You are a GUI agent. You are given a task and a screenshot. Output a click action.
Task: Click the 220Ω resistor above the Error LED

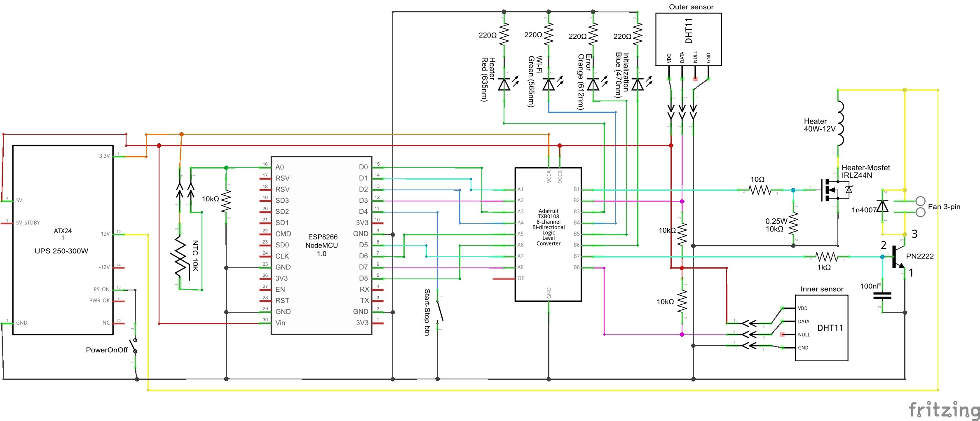coord(593,34)
